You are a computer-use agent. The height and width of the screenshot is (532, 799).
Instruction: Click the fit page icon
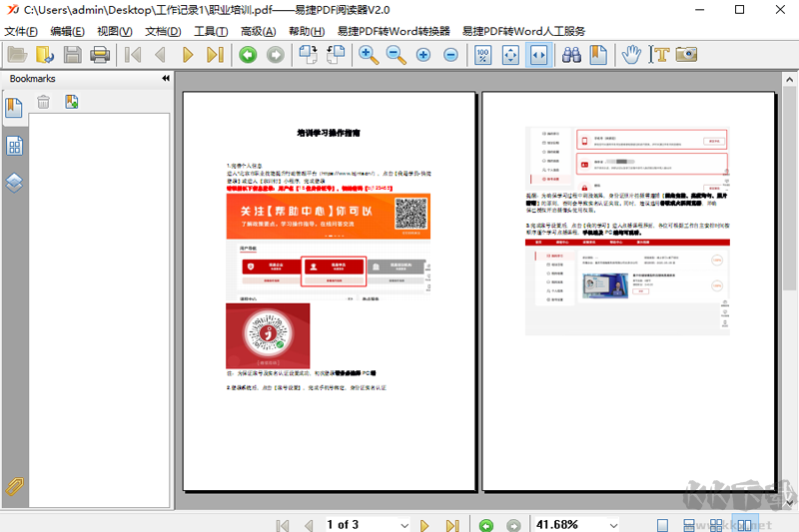[x=510, y=55]
